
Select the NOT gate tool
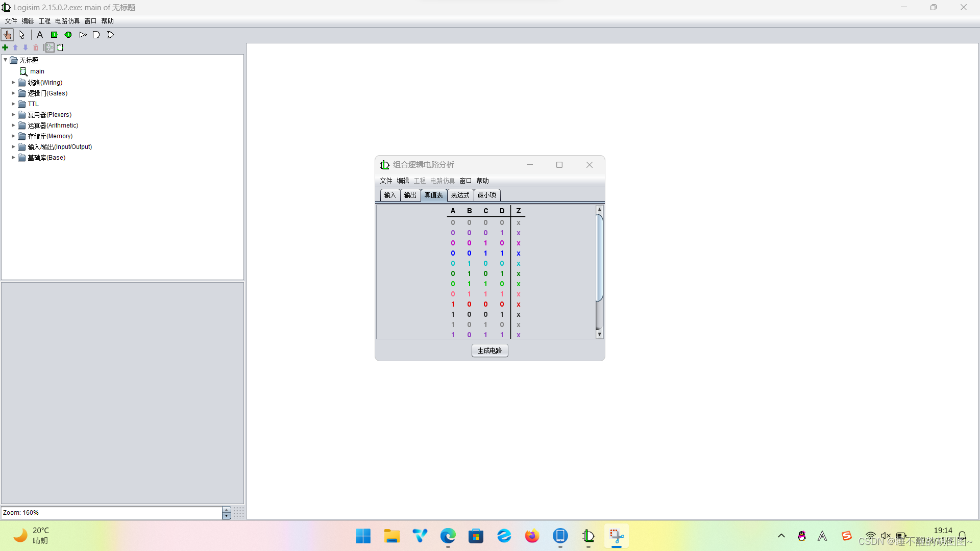83,35
